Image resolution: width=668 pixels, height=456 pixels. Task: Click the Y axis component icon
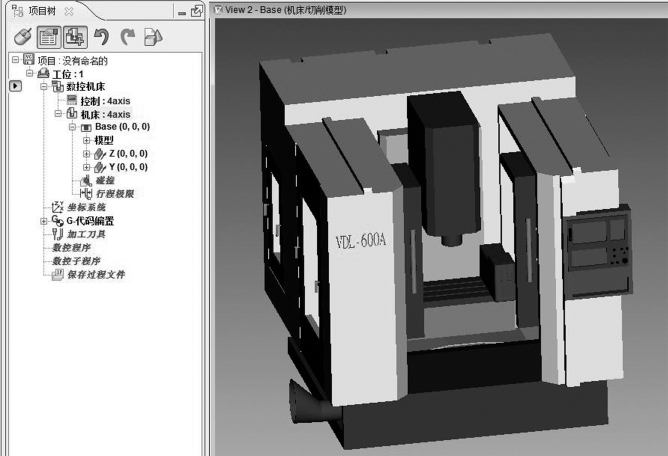tap(100, 167)
